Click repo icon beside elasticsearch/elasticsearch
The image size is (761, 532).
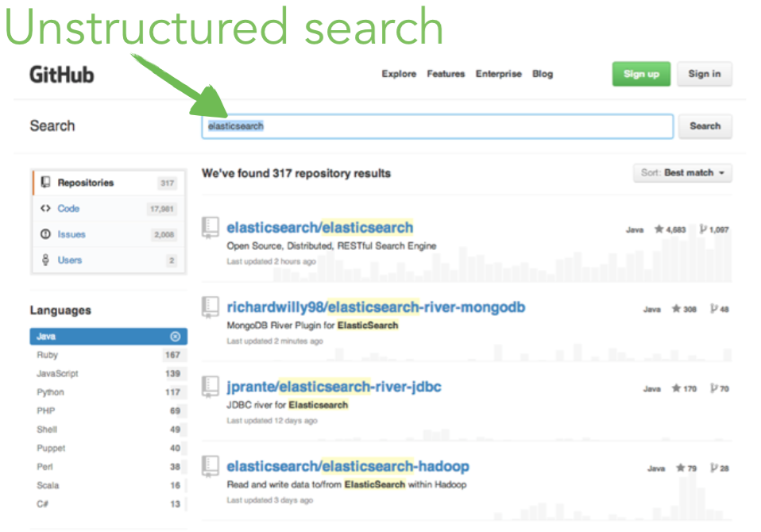(x=211, y=227)
